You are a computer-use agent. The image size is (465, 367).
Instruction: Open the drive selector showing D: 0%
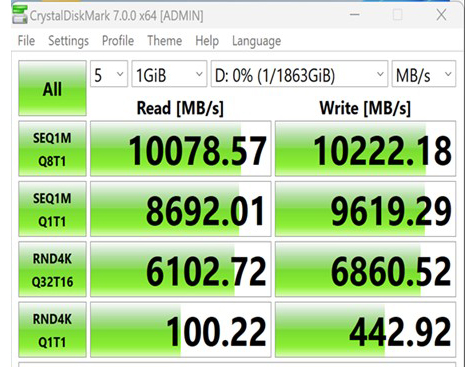(x=299, y=74)
